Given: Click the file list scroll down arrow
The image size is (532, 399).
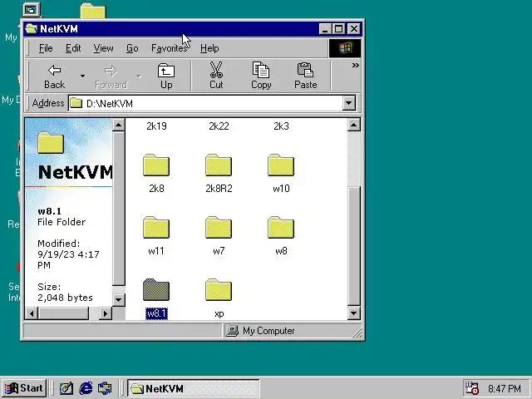Looking at the screenshot, I should [x=354, y=313].
